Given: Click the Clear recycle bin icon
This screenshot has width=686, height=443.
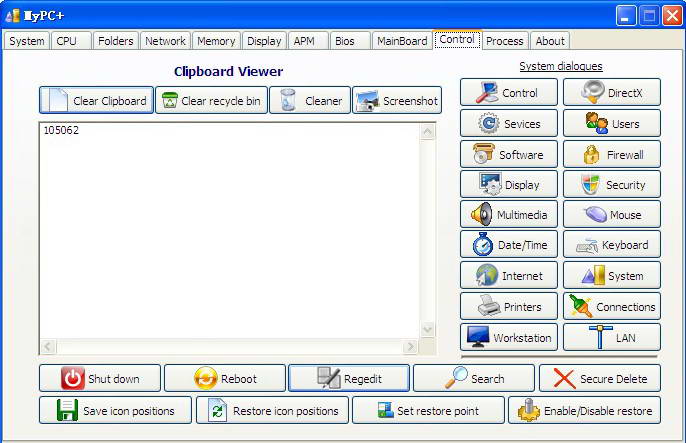Looking at the screenshot, I should [170, 100].
